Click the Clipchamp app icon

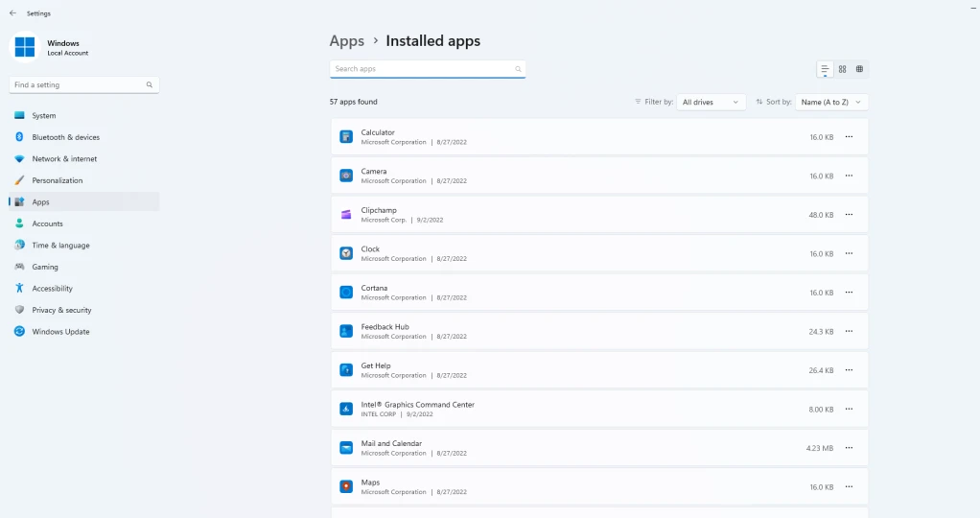point(346,215)
